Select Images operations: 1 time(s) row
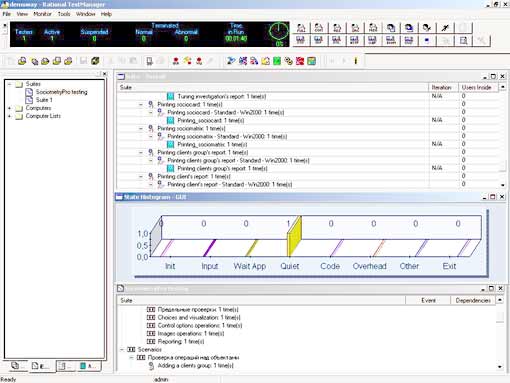 [191, 333]
